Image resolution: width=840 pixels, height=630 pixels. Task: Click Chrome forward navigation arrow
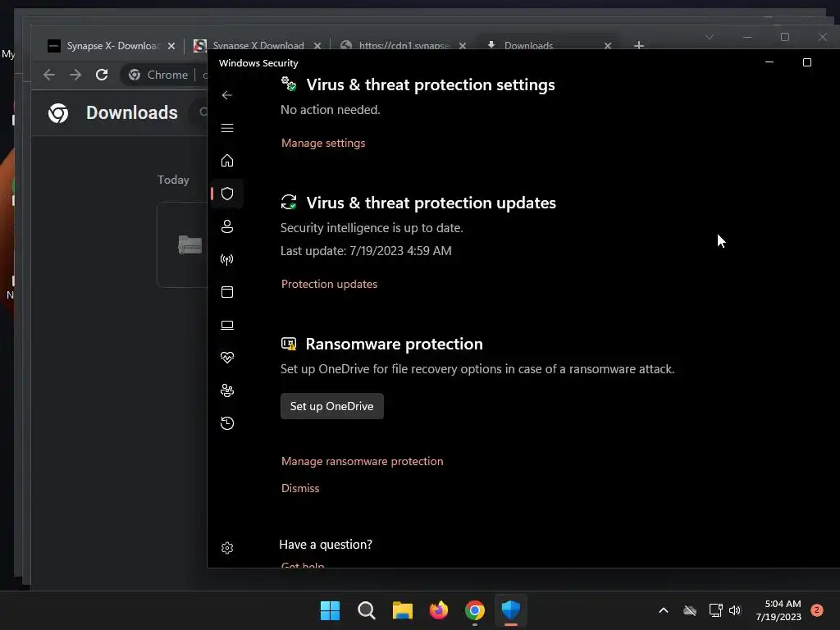75,75
